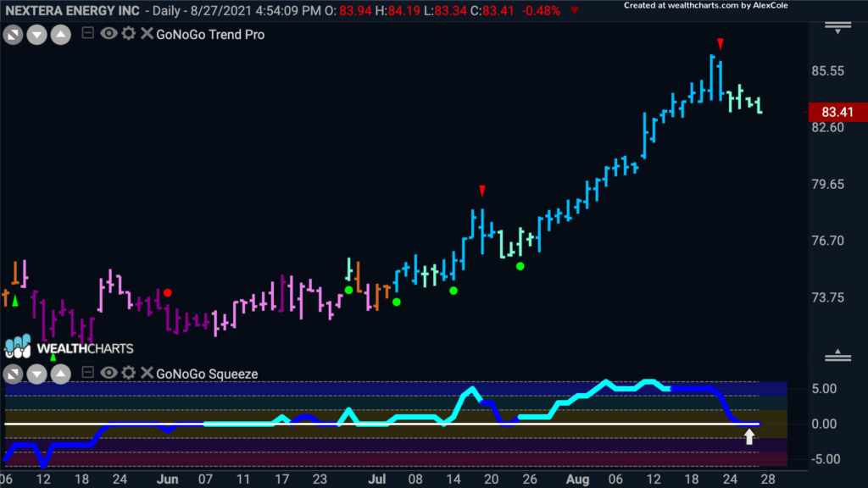Screen dimensions: 868x488
Task: Maximize the GoNoGo Squeeze pane
Action: (13, 374)
